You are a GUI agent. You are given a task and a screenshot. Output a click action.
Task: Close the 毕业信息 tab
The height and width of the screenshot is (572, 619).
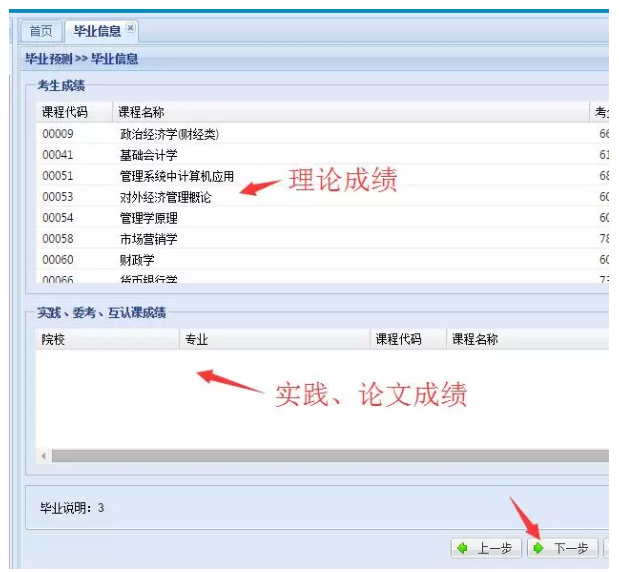(x=130, y=27)
